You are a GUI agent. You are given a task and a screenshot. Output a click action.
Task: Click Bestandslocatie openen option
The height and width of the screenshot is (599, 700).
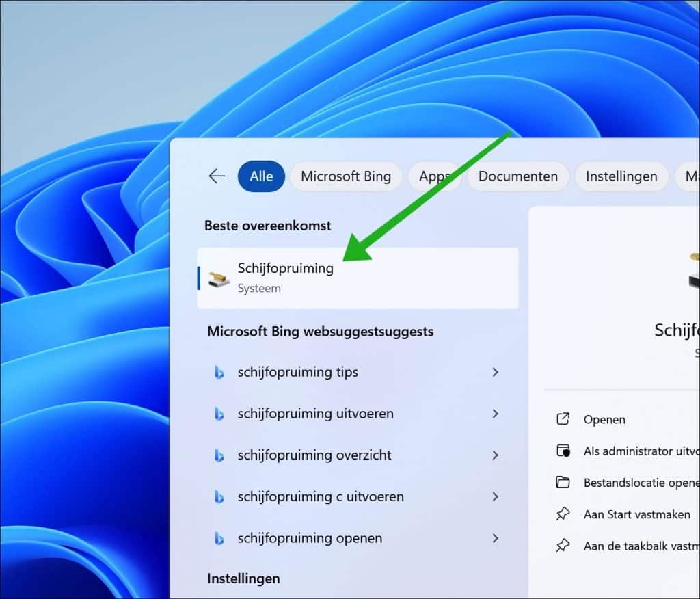pyautogui.click(x=641, y=483)
